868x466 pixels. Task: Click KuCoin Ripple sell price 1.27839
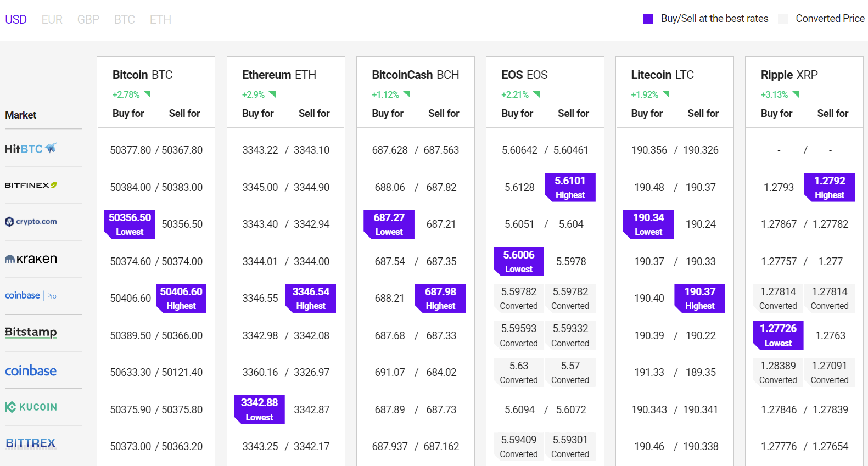click(831, 410)
